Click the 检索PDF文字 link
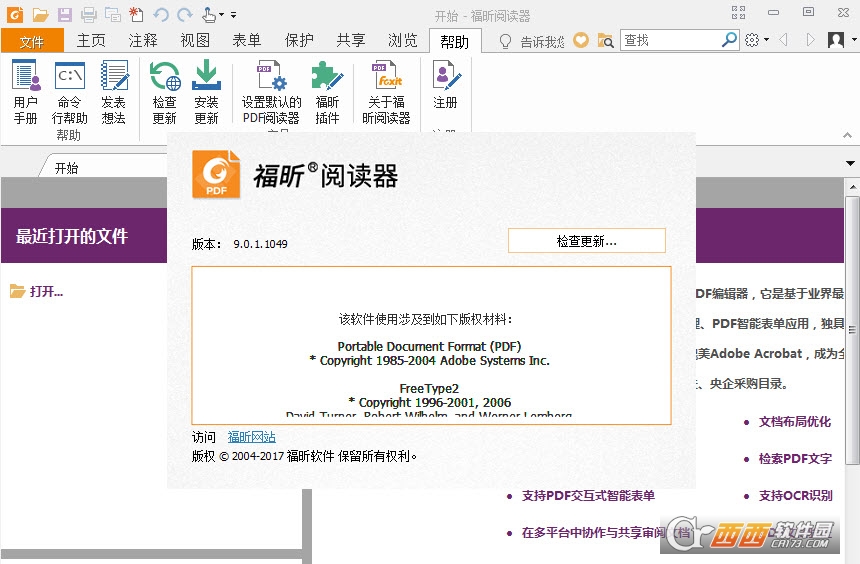Image resolution: width=860 pixels, height=564 pixels. tap(795, 459)
